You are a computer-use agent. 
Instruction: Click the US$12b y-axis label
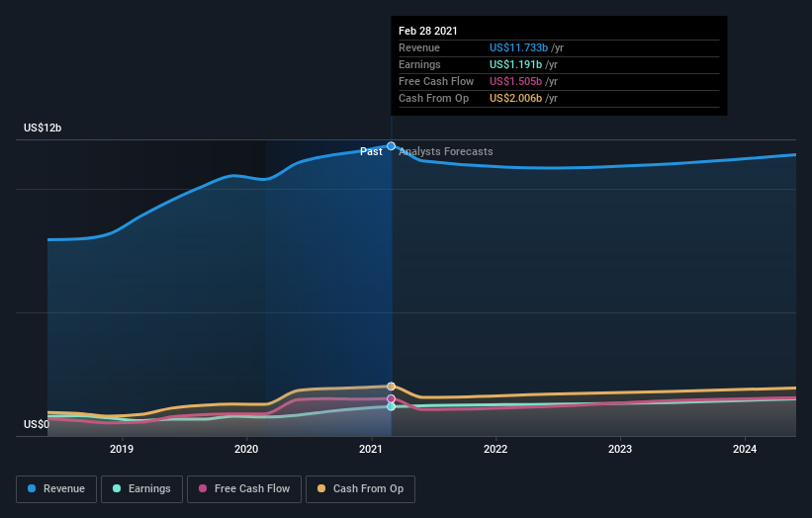[x=43, y=128]
